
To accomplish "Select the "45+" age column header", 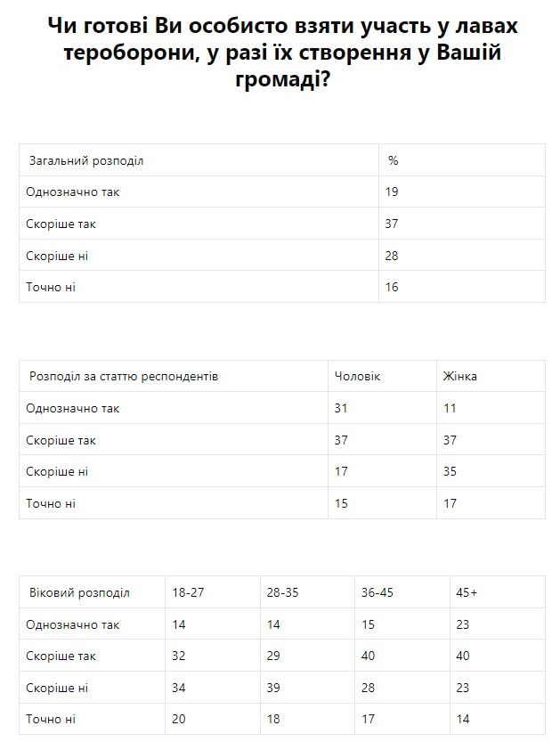I will point(467,592).
